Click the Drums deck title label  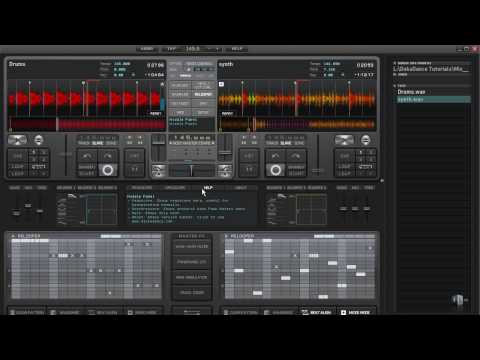click(x=17, y=64)
